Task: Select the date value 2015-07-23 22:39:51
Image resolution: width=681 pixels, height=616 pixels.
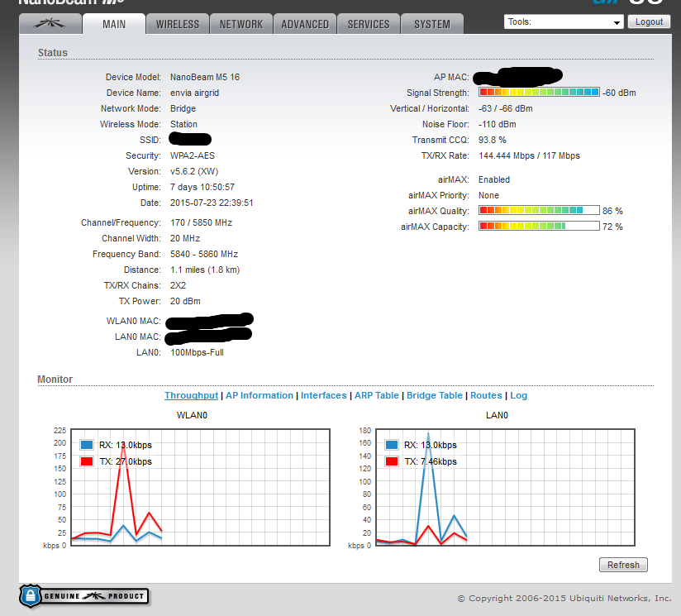Action: [212, 203]
